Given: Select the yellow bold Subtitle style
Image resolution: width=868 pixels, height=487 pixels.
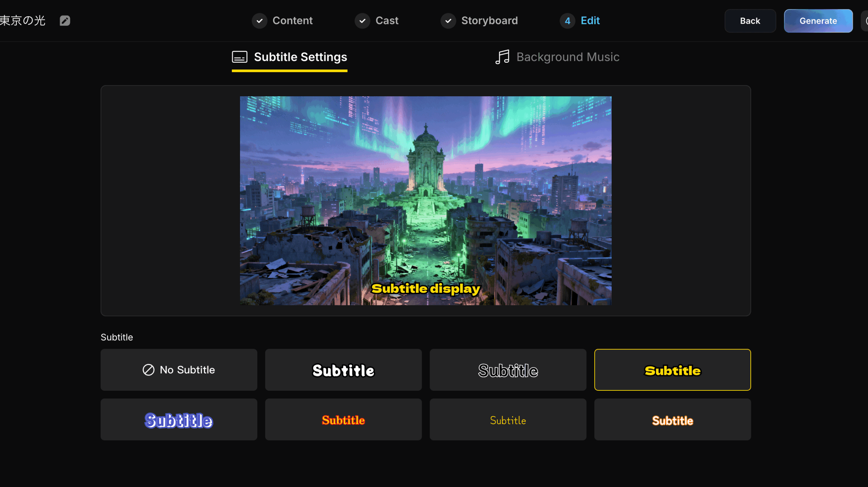Looking at the screenshot, I should (672, 370).
